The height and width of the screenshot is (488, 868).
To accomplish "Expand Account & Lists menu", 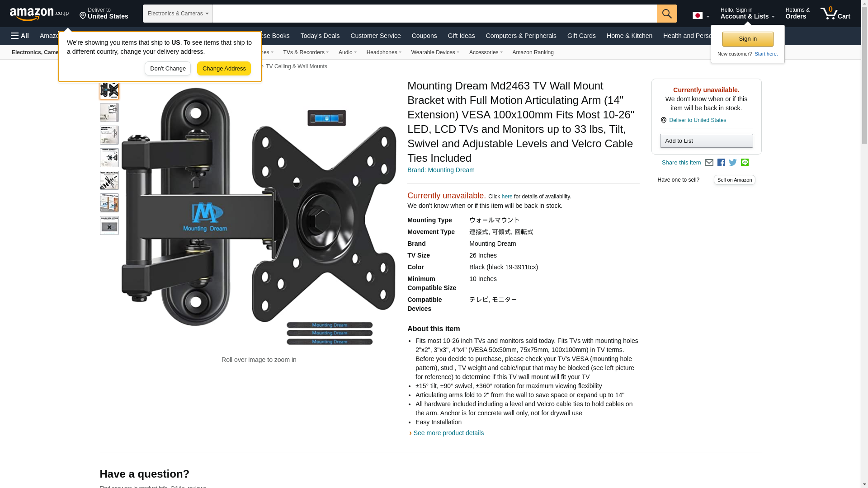I will [747, 14].
